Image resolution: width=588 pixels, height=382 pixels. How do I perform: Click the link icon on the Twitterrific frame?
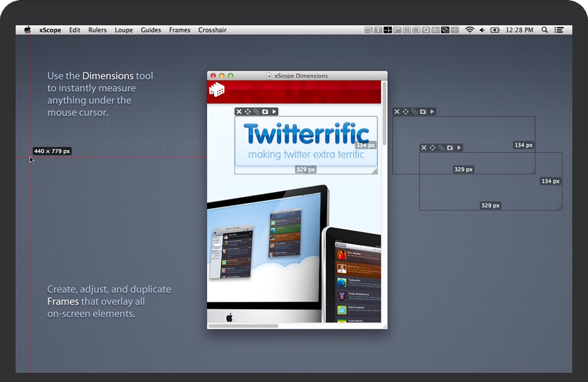tap(256, 111)
